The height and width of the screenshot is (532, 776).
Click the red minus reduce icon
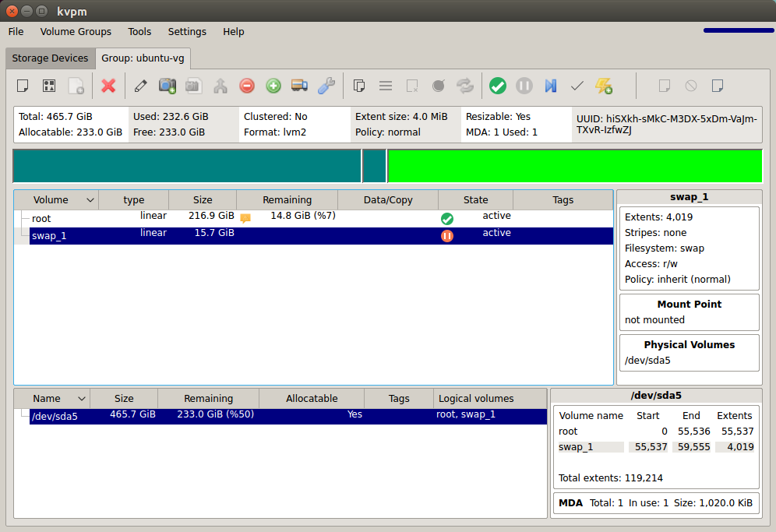247,86
